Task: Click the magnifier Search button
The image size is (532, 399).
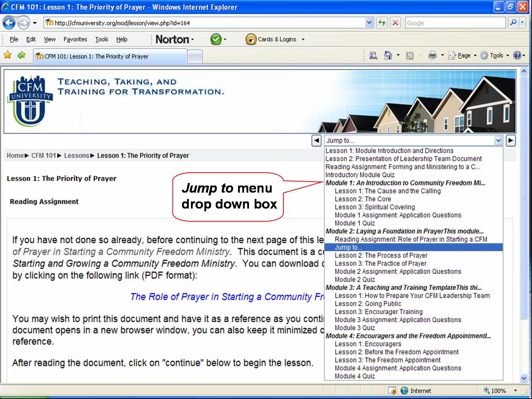Action: pos(513,23)
